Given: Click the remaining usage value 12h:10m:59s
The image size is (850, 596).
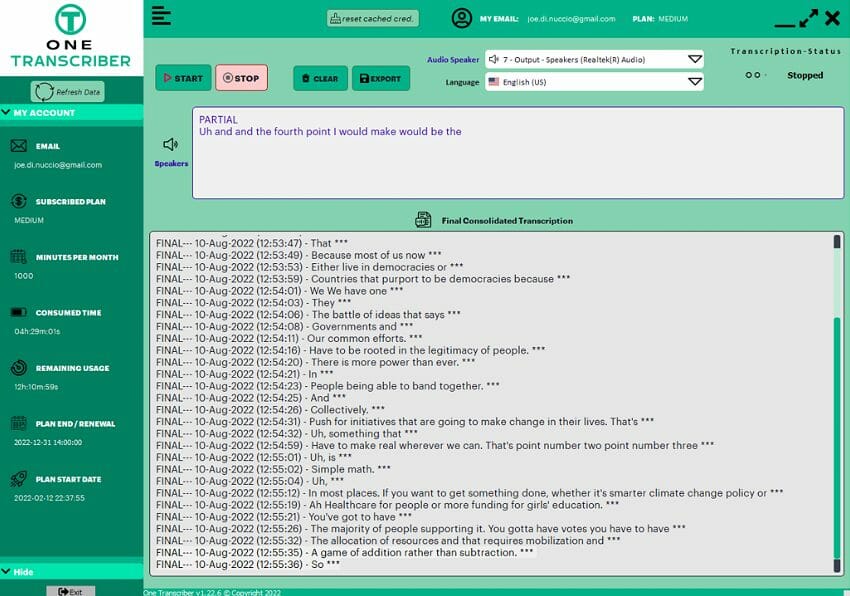Looking at the screenshot, I should click(x=36, y=387).
